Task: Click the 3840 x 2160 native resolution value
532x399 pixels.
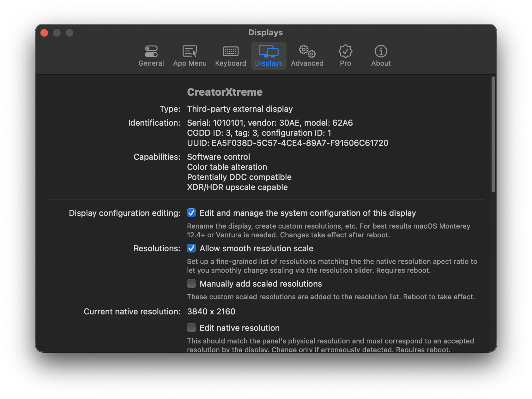Action: click(211, 312)
